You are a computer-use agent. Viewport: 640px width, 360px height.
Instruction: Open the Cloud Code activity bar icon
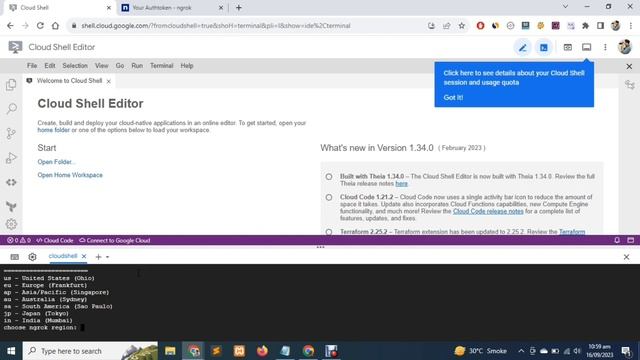pos(11,182)
